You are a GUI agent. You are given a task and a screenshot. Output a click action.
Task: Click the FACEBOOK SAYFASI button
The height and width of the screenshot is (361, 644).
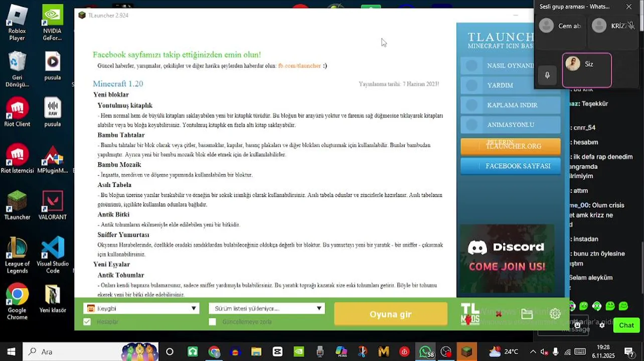coord(510,166)
